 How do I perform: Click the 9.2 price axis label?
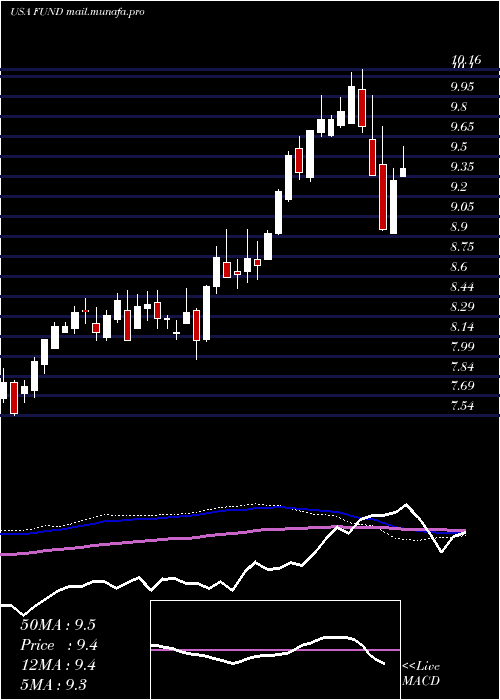[458, 187]
